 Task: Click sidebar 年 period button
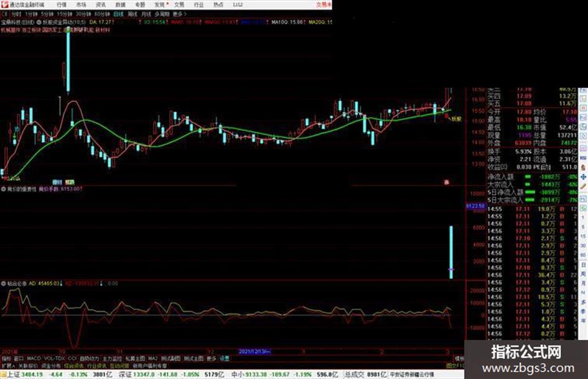[x=583, y=321]
